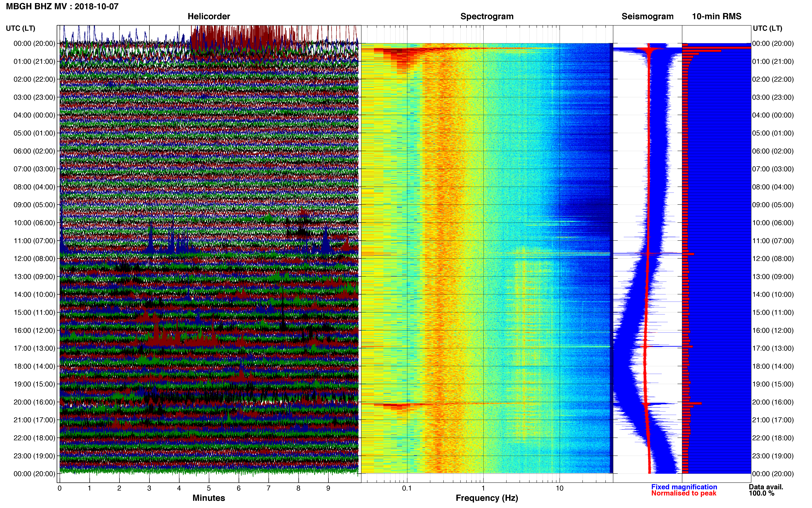Screen dimensions: 812x508
Task: Click left time label '06:00 (02:00)'
Action: (34, 151)
